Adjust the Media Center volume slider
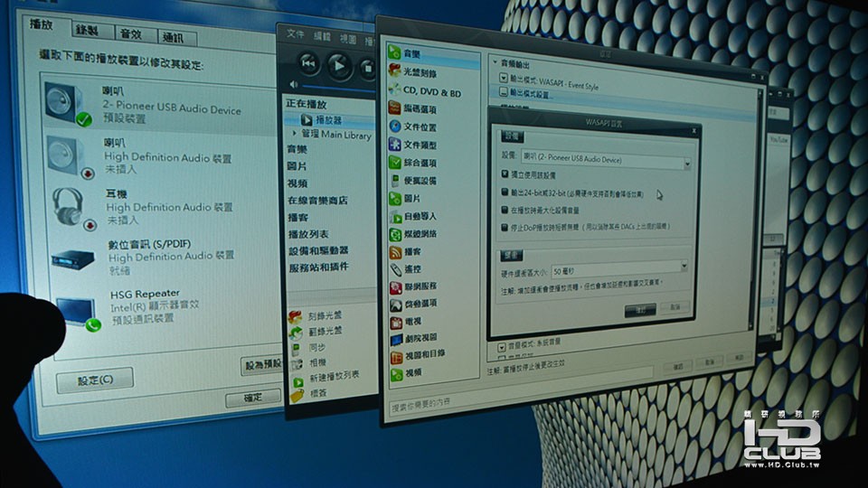Viewport: 868px width, 488px height. (337, 89)
